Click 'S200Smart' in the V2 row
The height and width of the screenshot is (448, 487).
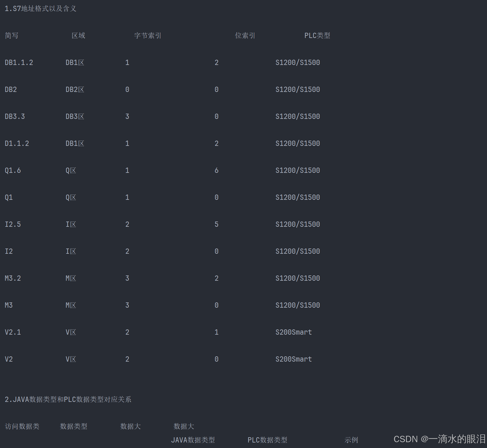pyautogui.click(x=294, y=359)
